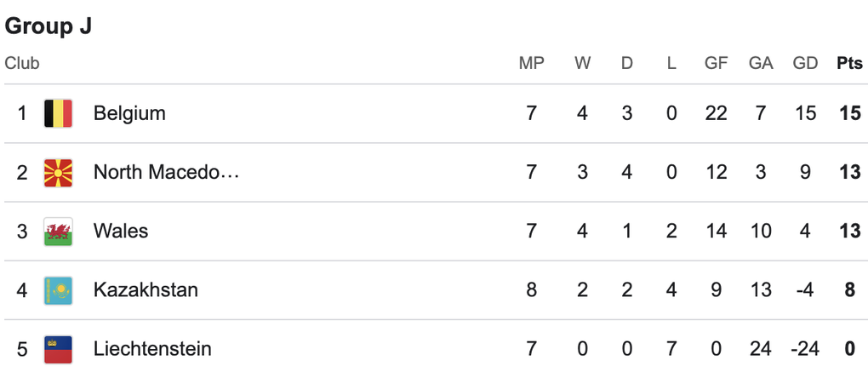The height and width of the screenshot is (372, 868).
Task: Open the Belgium team link
Action: click(x=129, y=113)
